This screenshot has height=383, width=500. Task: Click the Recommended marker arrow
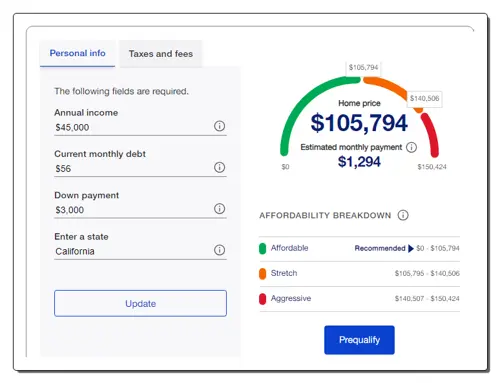click(411, 248)
